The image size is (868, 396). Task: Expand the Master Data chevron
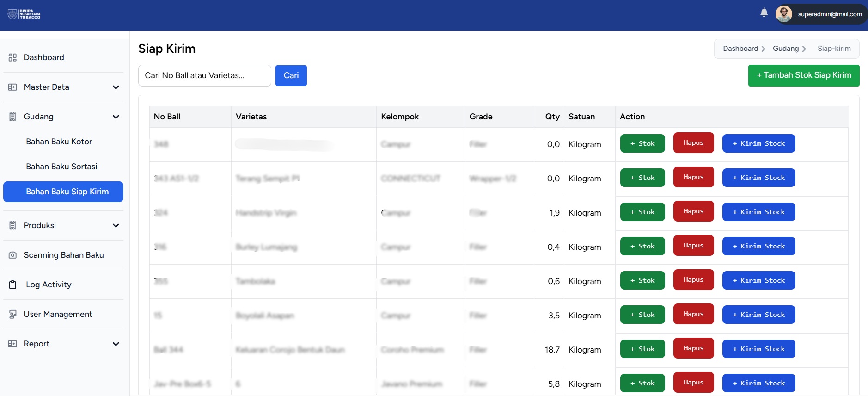pos(116,87)
